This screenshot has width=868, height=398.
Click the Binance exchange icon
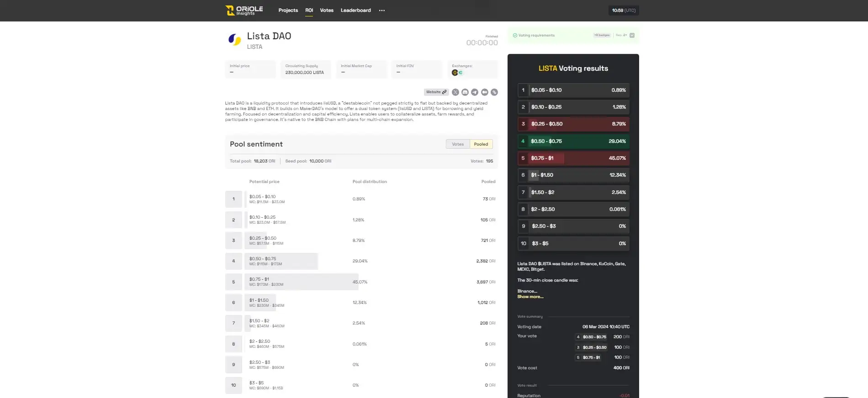coord(455,73)
